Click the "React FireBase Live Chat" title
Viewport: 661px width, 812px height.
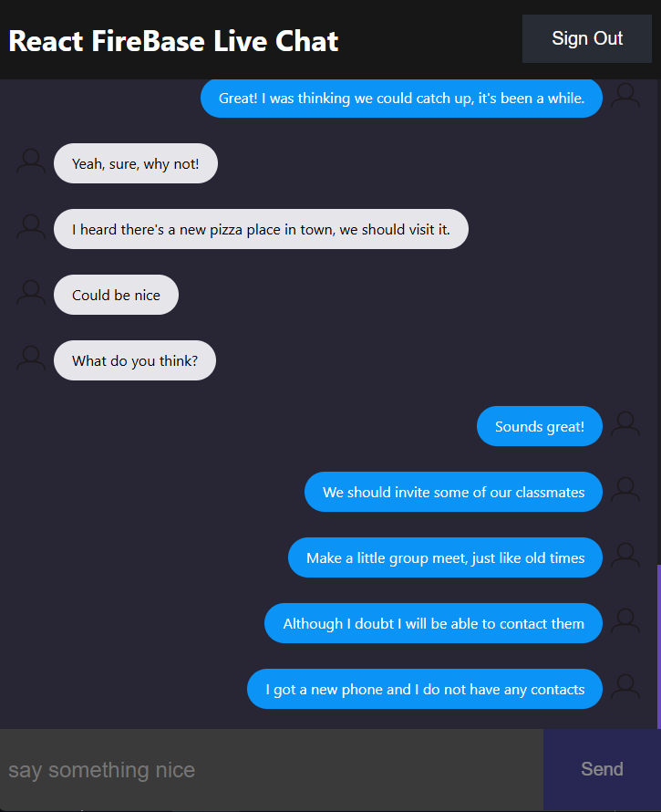point(173,40)
